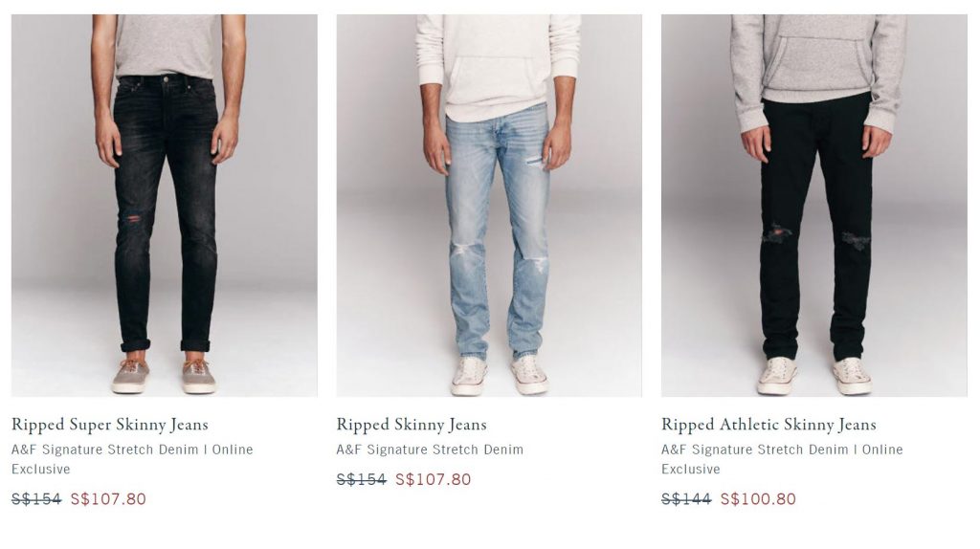Click the struck-through original price under Ripped Skinny Jeans

(362, 479)
